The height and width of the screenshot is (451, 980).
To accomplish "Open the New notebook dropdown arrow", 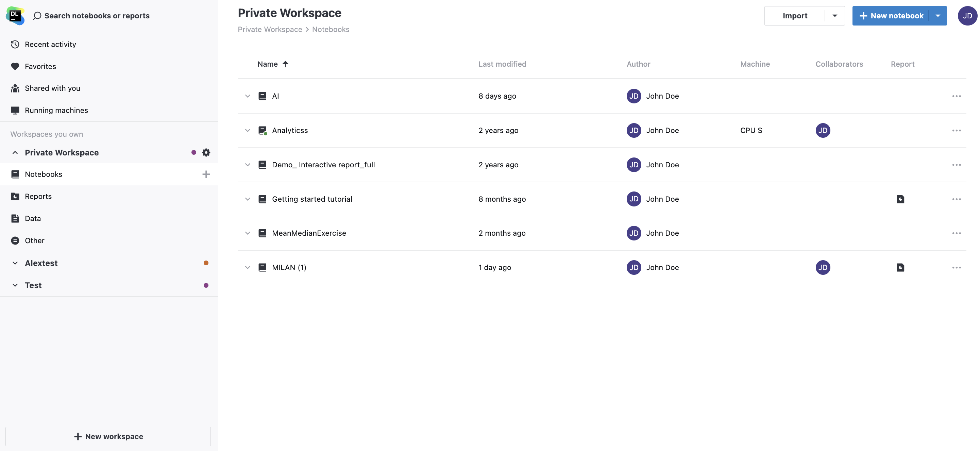I will [x=938, y=16].
